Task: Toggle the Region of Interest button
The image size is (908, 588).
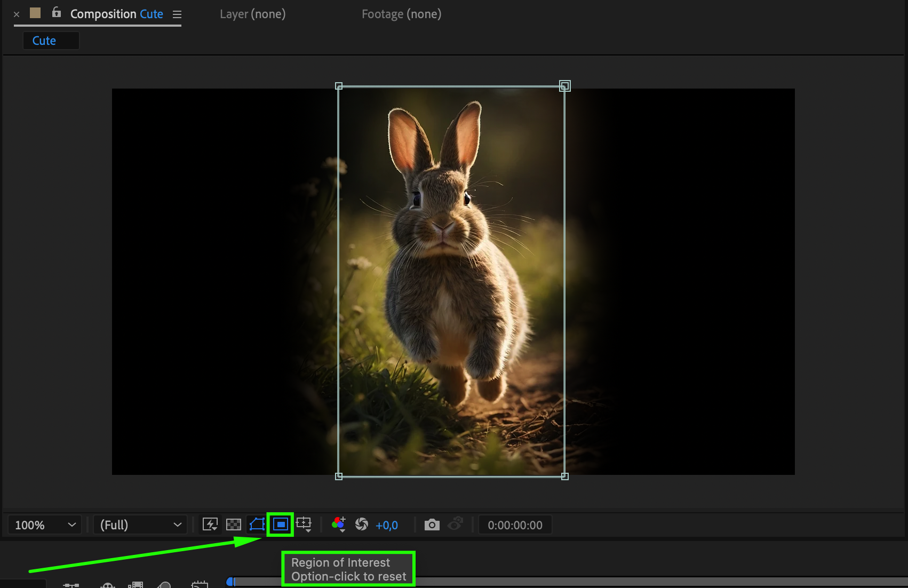Action: click(280, 525)
